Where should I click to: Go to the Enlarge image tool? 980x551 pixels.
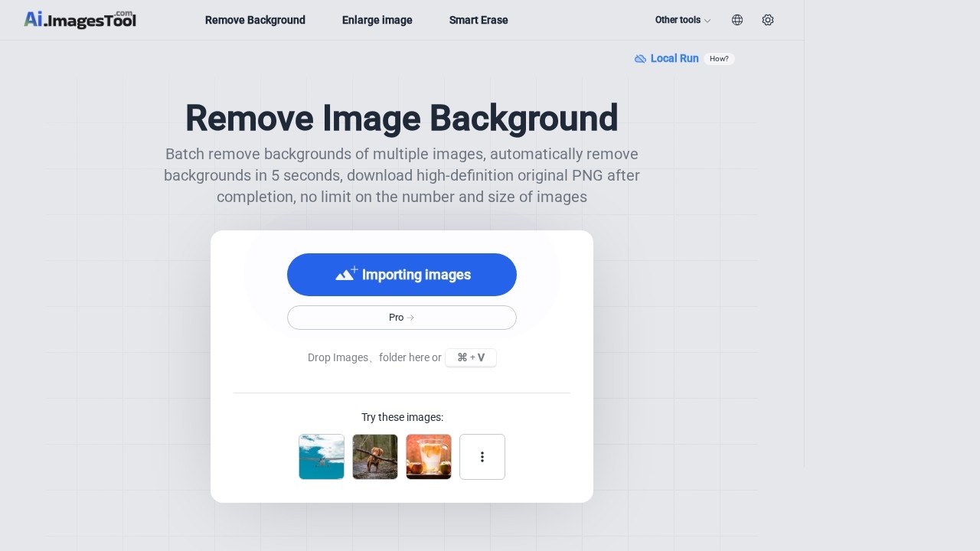(x=377, y=20)
